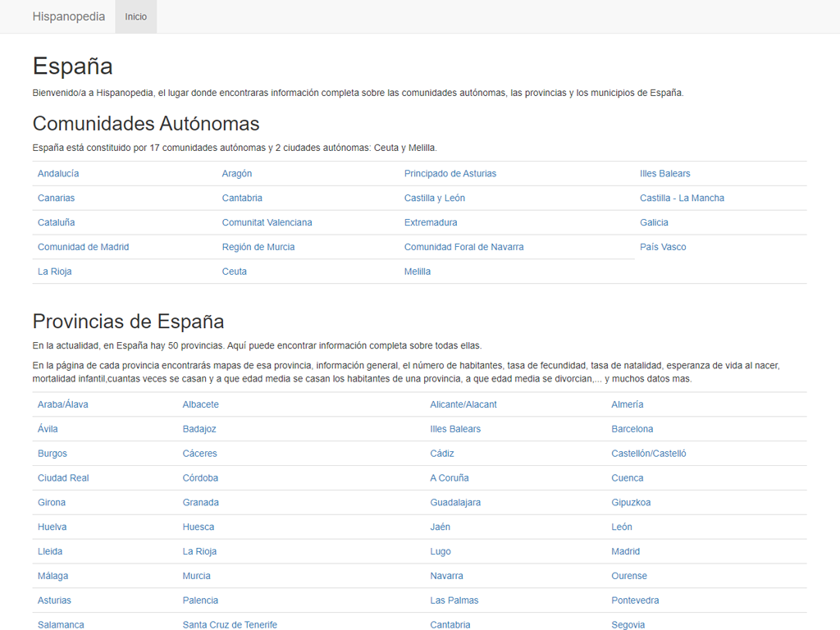Go to Albacete province page
This screenshot has width=840, height=630.
pyautogui.click(x=200, y=405)
